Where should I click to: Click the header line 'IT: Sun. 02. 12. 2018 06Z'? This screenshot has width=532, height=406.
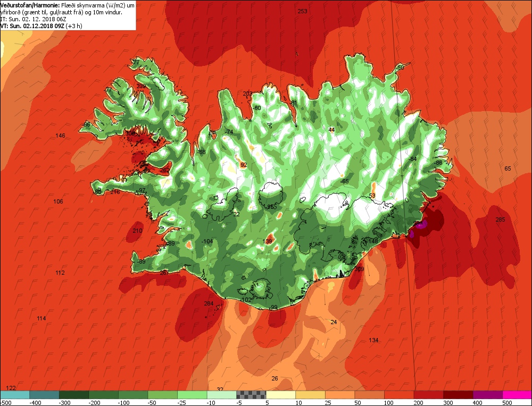(33, 19)
